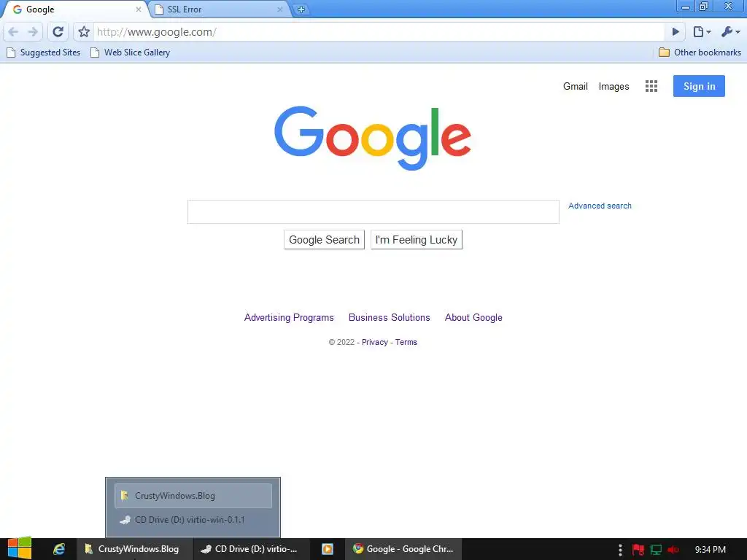
Task: Click I'm Feeling Lucky button
Action: pos(417,239)
